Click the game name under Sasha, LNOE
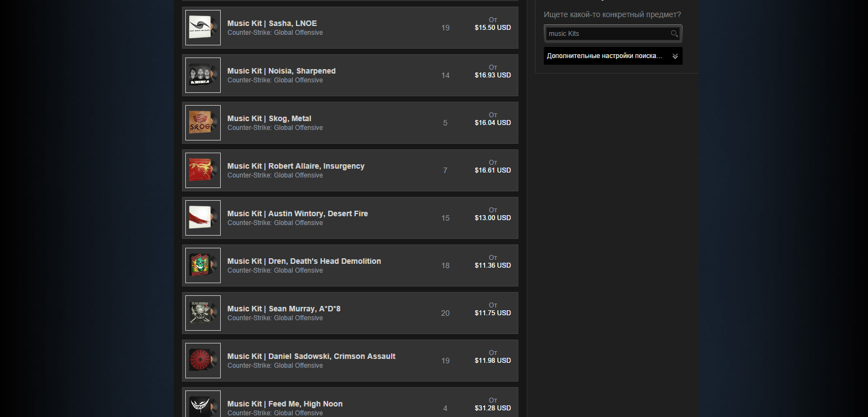This screenshot has width=868, height=417. 275,33
